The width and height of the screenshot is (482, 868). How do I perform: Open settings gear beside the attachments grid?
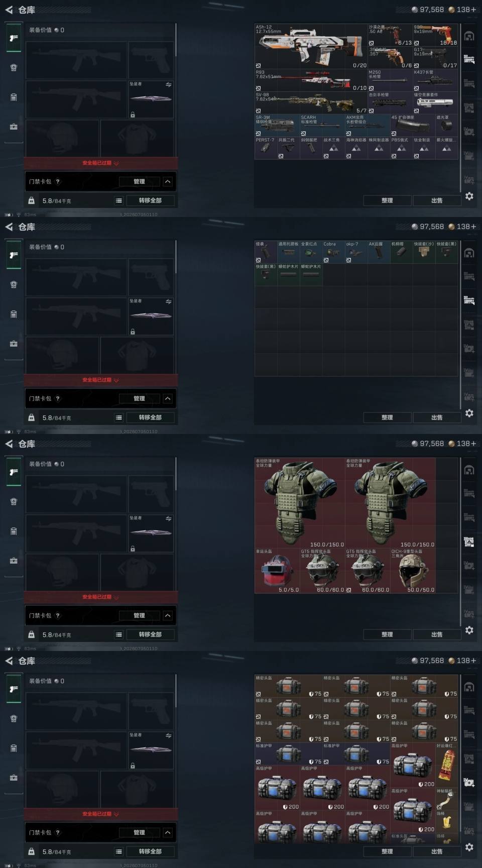coord(469,413)
